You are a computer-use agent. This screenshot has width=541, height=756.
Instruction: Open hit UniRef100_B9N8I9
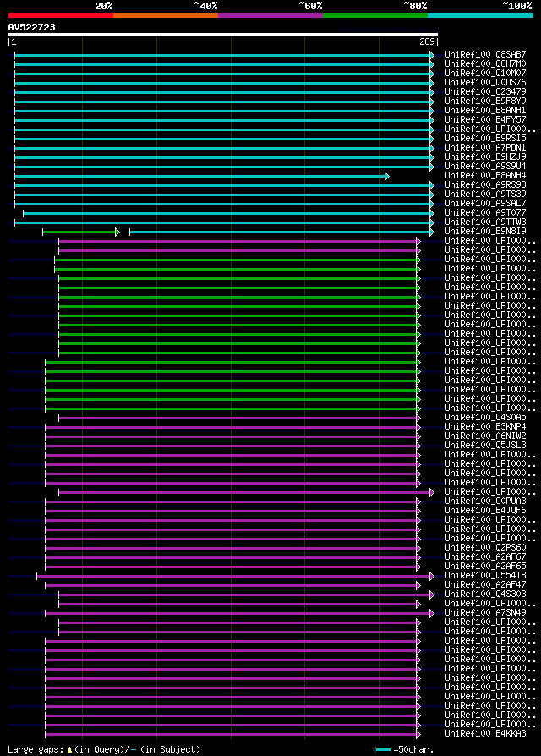point(485,232)
